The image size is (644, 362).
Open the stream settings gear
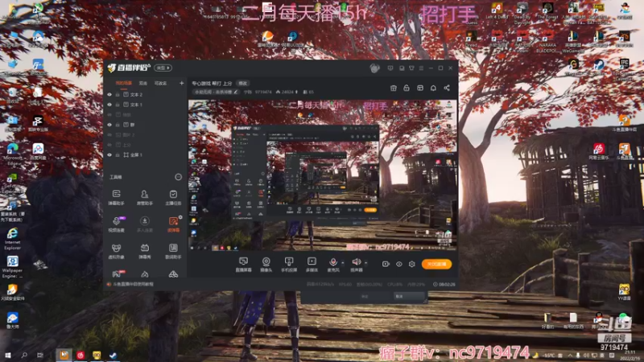[x=412, y=264]
